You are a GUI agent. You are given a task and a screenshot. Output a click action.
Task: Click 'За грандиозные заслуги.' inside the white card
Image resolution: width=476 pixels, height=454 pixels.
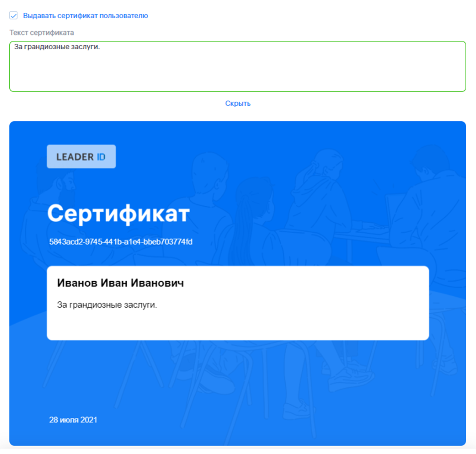pyautogui.click(x=107, y=305)
